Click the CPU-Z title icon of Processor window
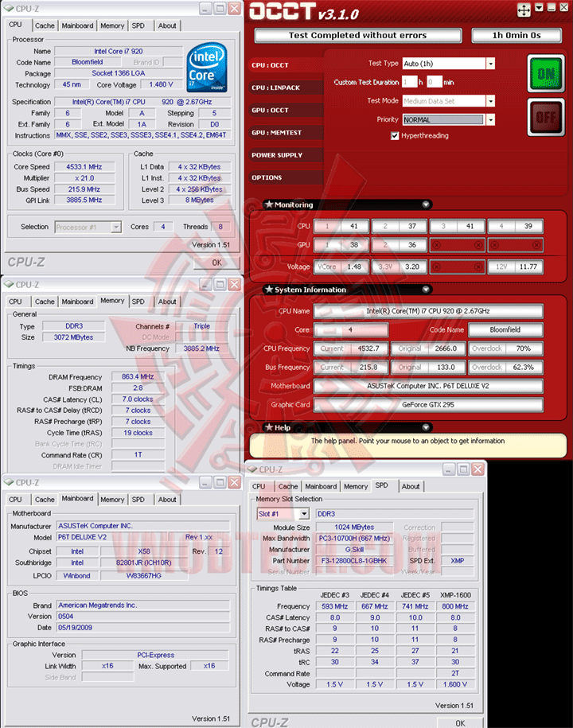573x728 pixels. point(10,9)
